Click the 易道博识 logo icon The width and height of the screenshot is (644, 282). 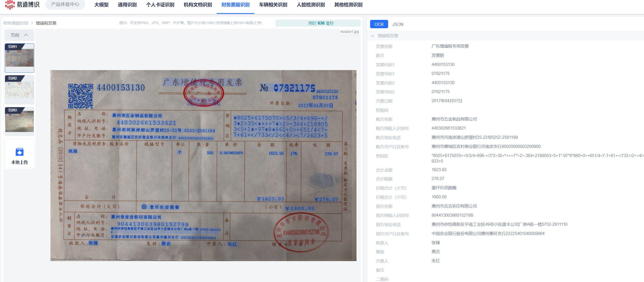[x=10, y=4]
